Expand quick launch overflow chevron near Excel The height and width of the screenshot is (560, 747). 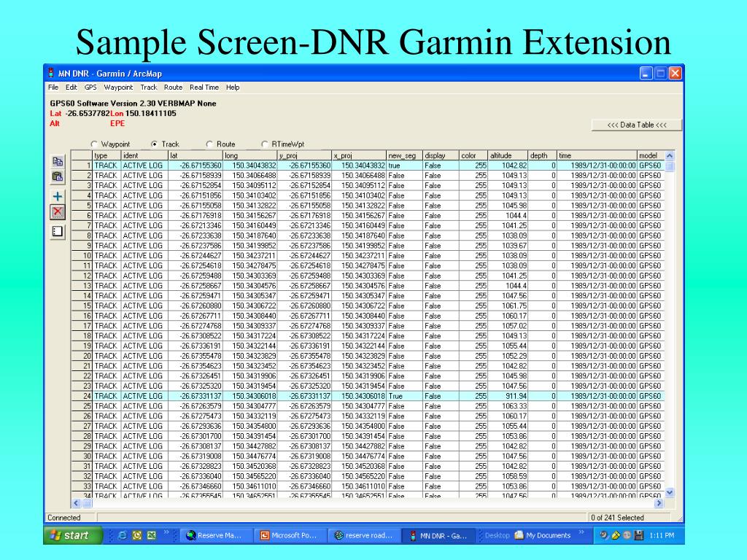[x=166, y=532]
